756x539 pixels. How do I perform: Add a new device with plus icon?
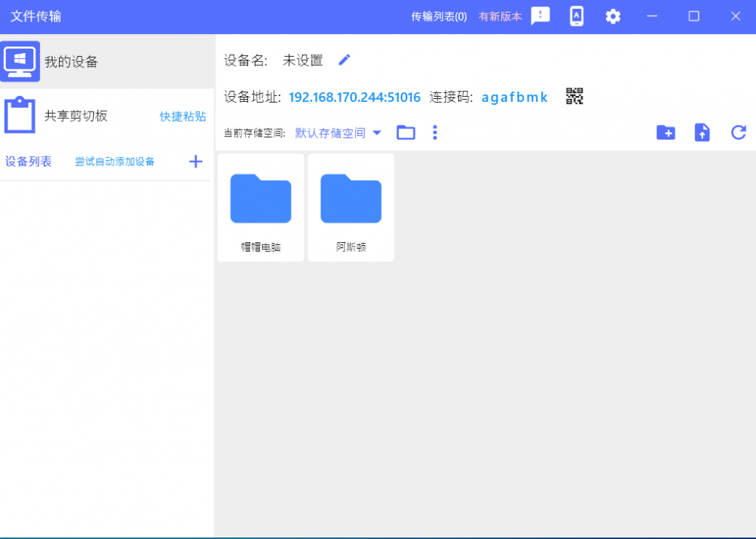(x=195, y=161)
